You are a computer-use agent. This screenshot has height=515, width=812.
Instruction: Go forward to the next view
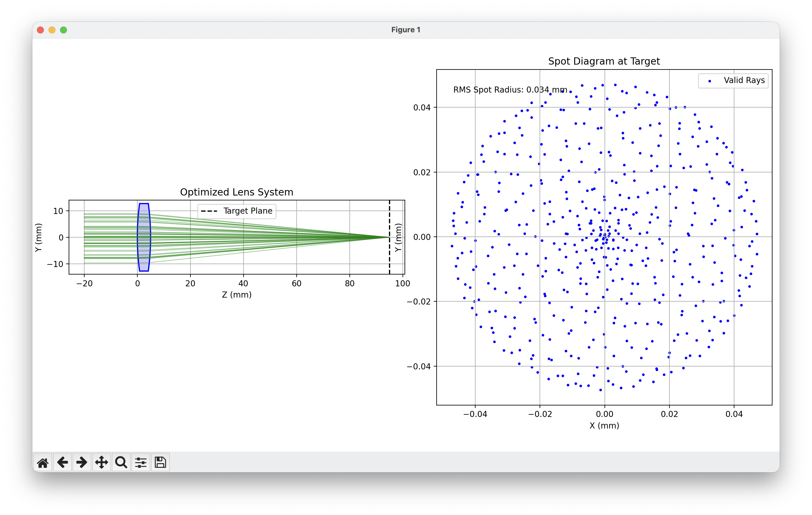click(x=82, y=463)
